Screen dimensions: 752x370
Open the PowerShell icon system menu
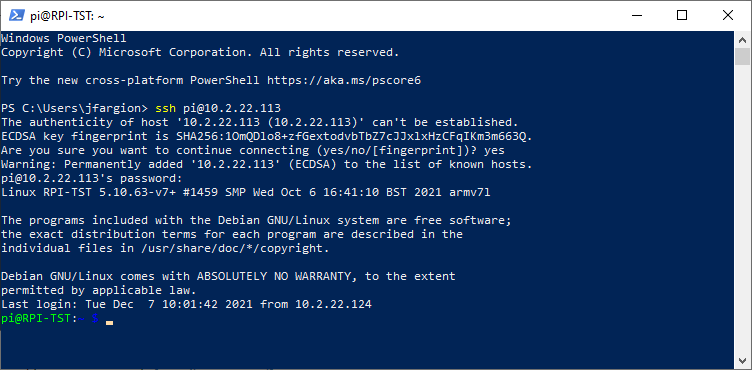point(17,15)
